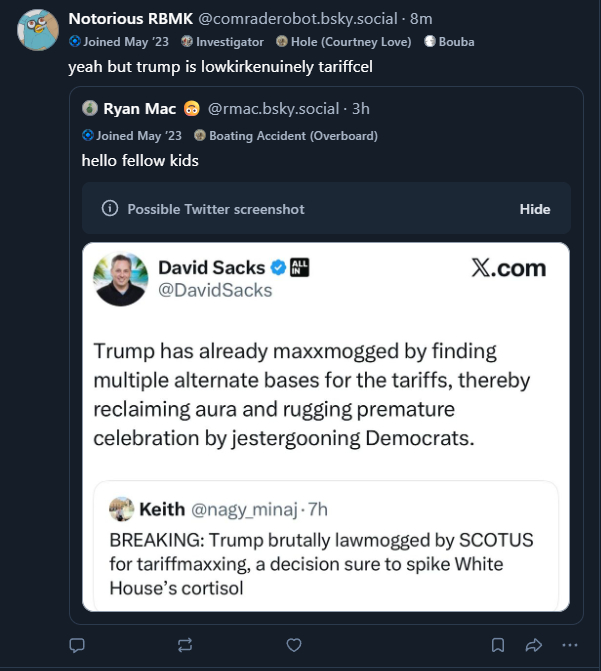This screenshot has height=671, width=601.
Task: Click the info icon beside Possible Twitter screenshot
Action: [x=110, y=209]
